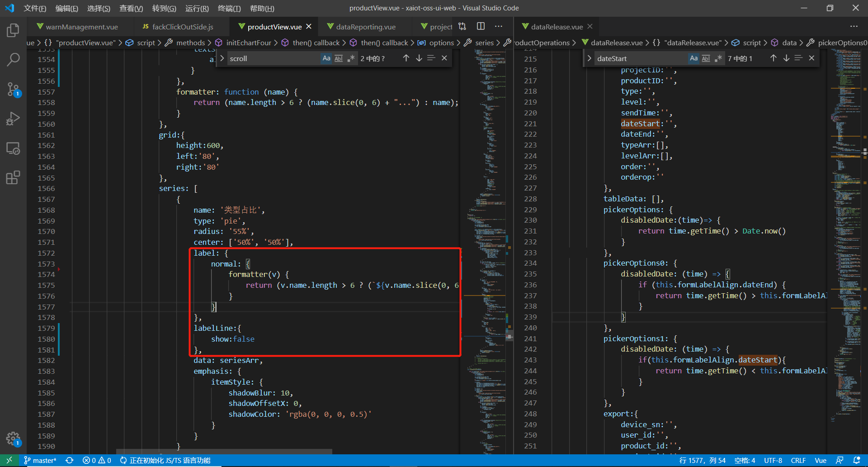Toggle Match Case in dateStart find widget

(x=693, y=58)
